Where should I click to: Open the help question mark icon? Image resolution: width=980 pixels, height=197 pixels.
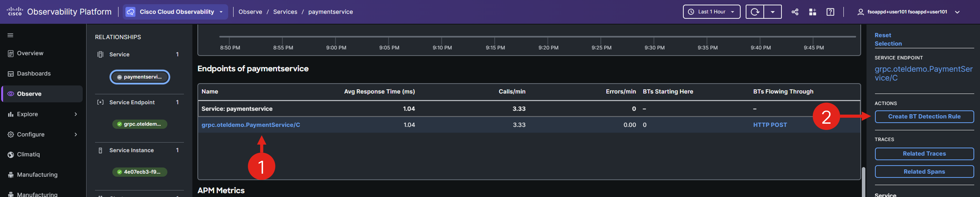[830, 12]
